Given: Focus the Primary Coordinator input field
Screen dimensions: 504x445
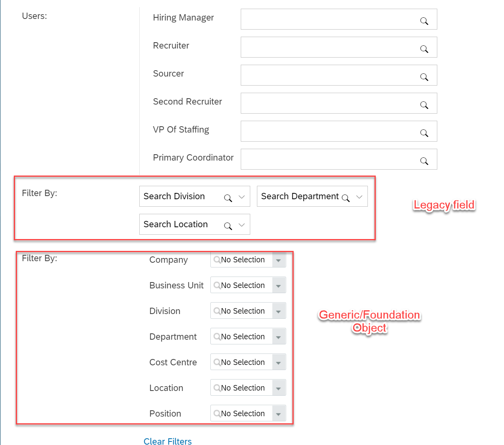Looking at the screenshot, I should pos(339,159).
